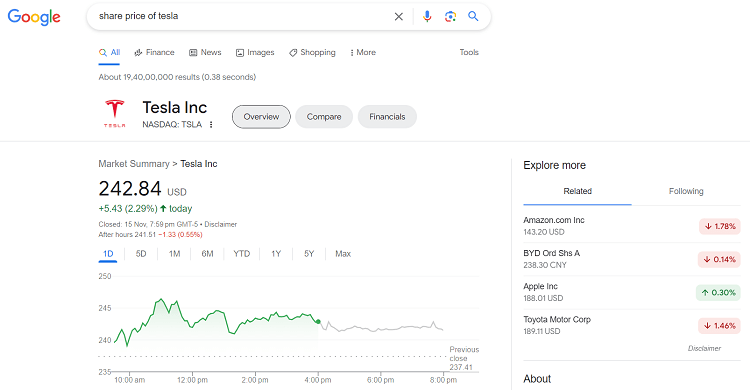Switch to the Related tab
Image resolution: width=750 pixels, height=390 pixels.
pos(577,191)
